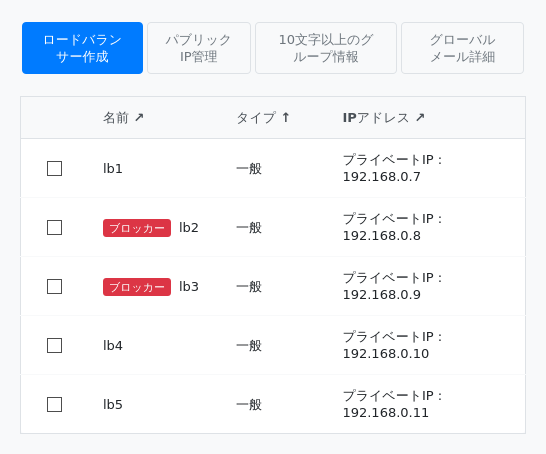Click the 名前 column header label
The width and height of the screenshot is (546, 454).
116,118
